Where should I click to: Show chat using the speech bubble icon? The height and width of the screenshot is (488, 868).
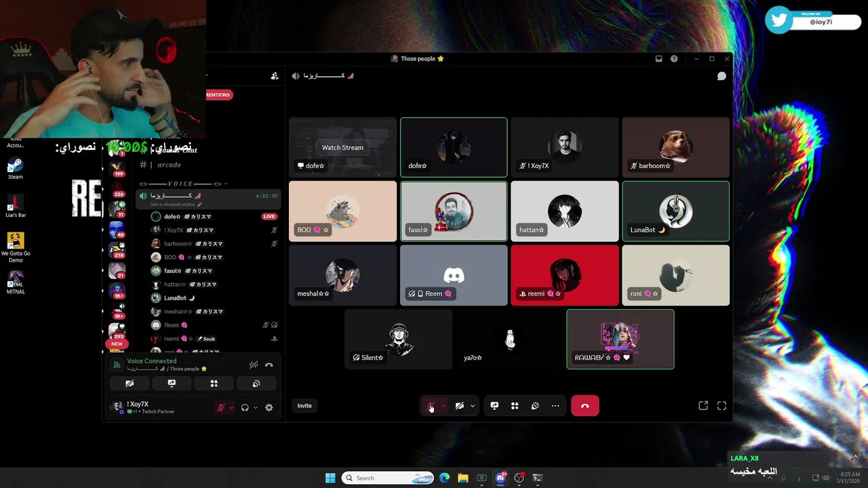[x=722, y=76]
